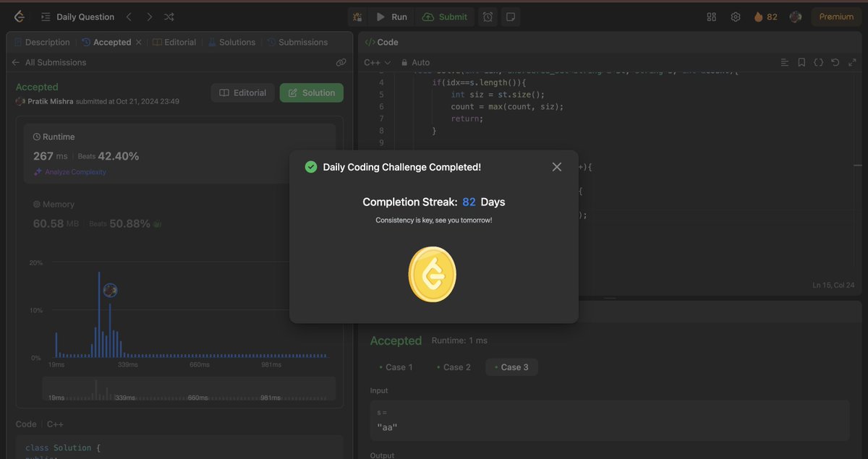Select the Case 2 tab

pos(454,367)
